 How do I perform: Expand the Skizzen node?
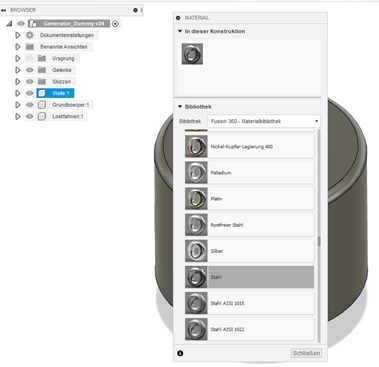18,82
